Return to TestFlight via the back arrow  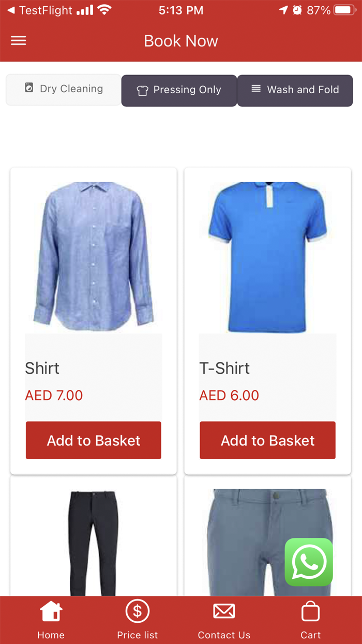(x=11, y=10)
